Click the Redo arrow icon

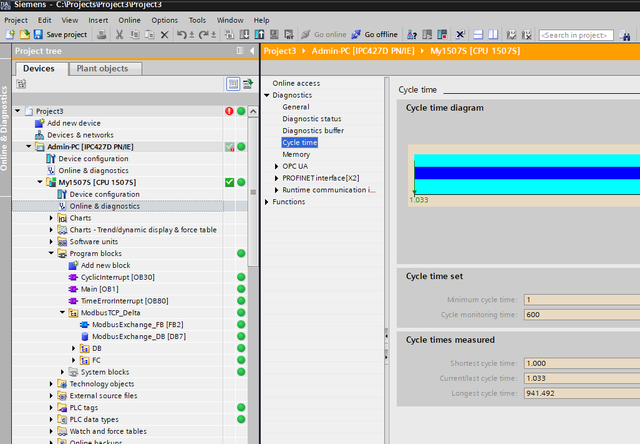click(203, 35)
